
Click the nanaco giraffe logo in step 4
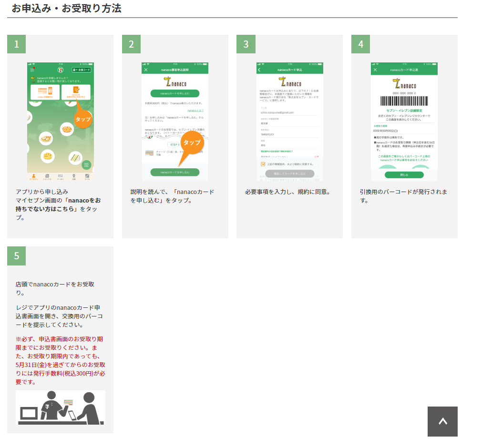point(404,84)
